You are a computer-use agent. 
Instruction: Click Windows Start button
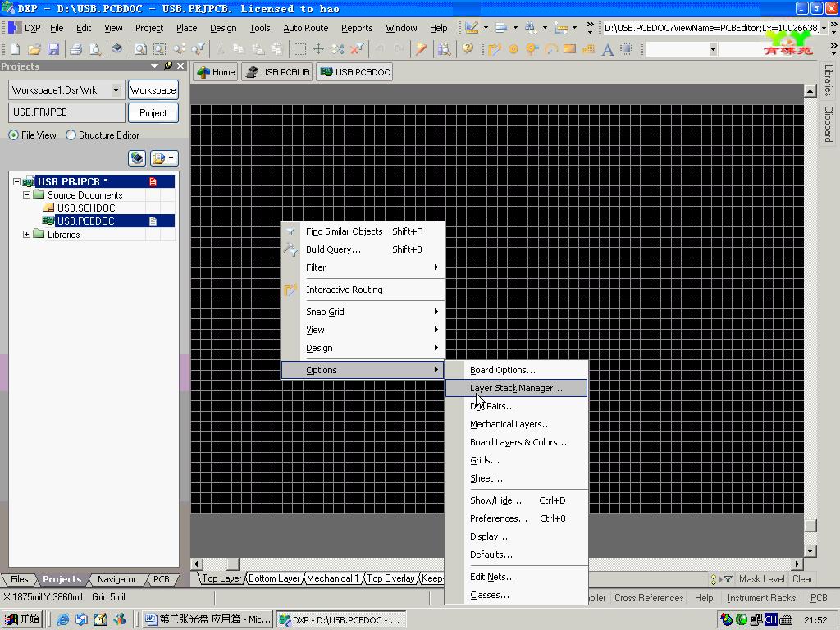(x=22, y=619)
